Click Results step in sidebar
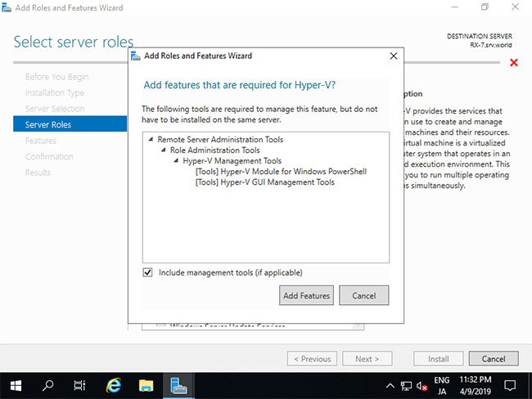The image size is (532, 399). [38, 173]
